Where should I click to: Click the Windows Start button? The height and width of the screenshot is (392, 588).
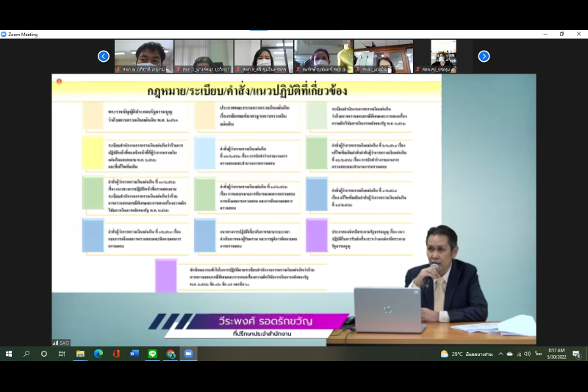point(9,354)
